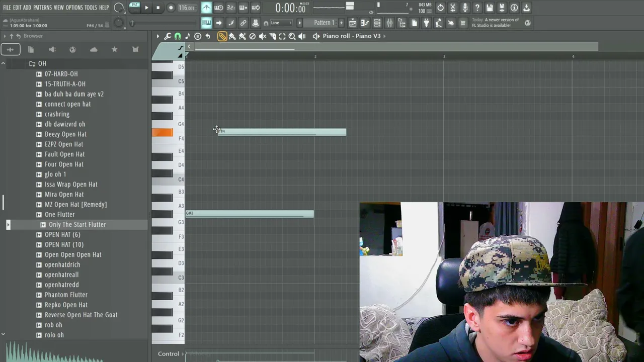Toggle PAT/SONG mode button
Screen dimensions: 644x362
[134, 7]
